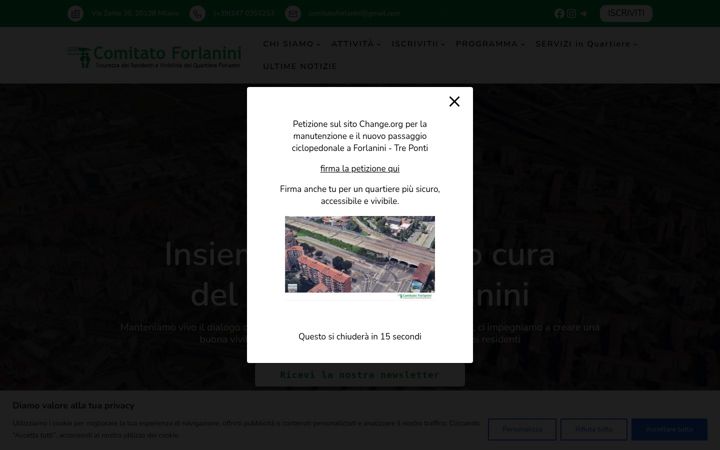Image resolution: width=720 pixels, height=450 pixels.
Task: Click the Personalizza cookie button
Action: click(x=522, y=429)
